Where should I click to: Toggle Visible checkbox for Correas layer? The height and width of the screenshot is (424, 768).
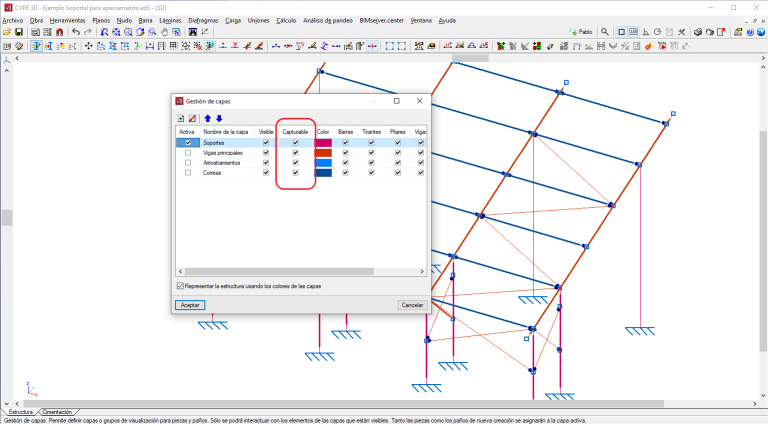266,173
